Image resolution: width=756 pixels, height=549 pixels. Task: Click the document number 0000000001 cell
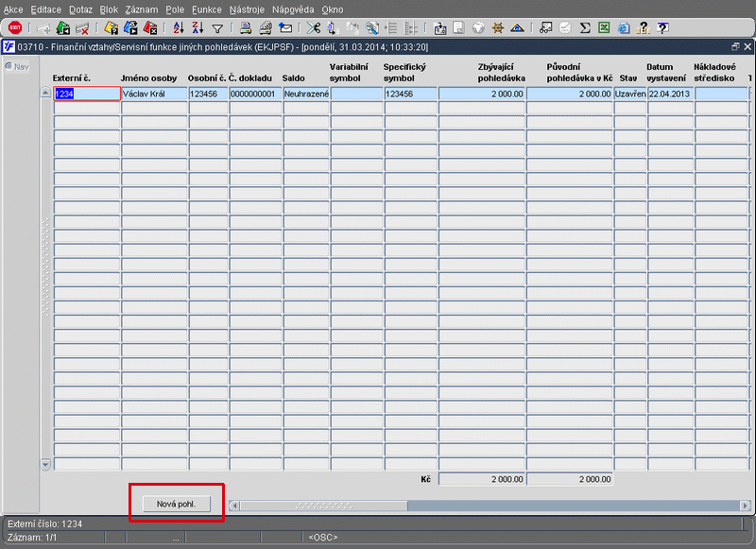click(255, 94)
